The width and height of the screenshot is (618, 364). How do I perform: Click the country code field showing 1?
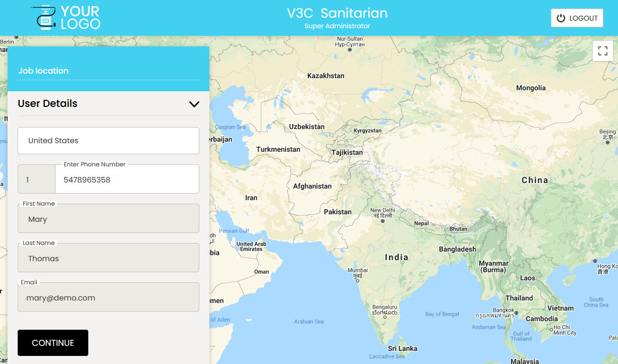click(36, 179)
